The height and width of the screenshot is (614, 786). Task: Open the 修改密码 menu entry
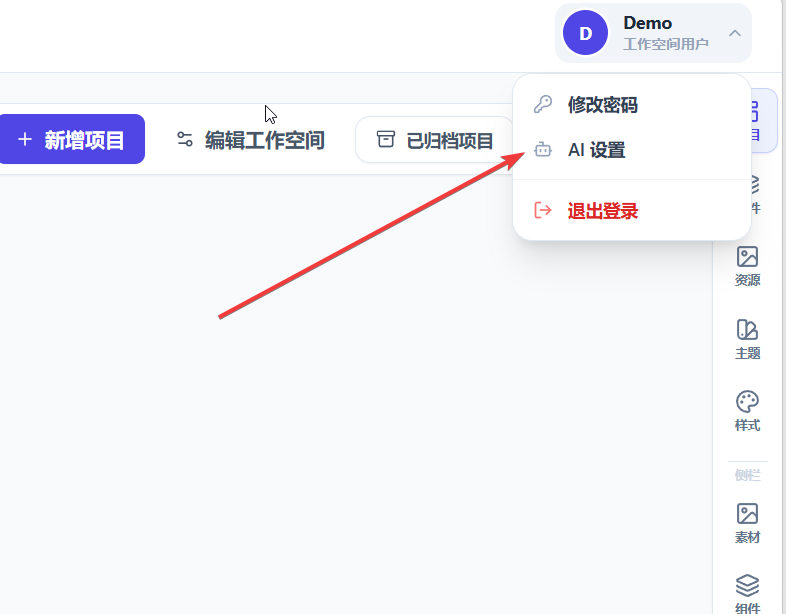[x=632, y=105]
